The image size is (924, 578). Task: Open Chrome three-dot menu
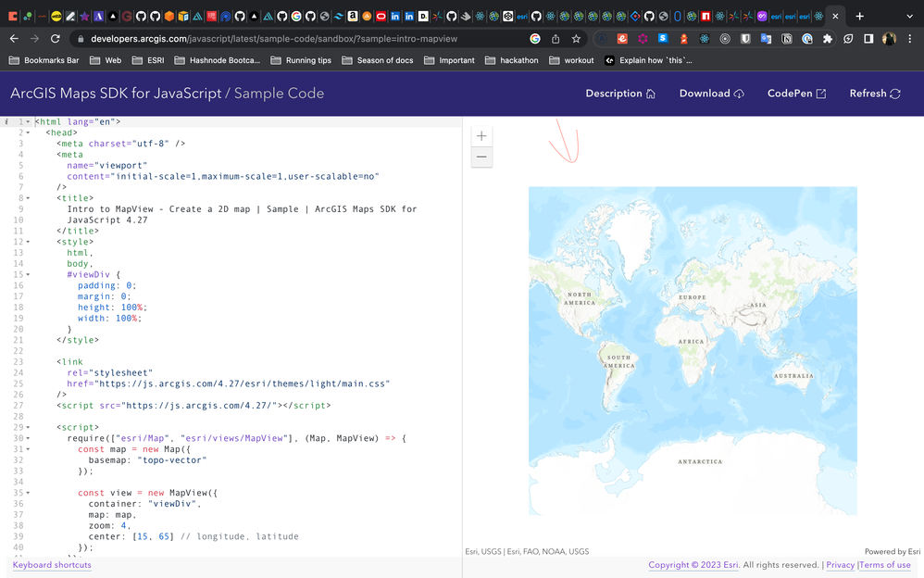pos(909,38)
